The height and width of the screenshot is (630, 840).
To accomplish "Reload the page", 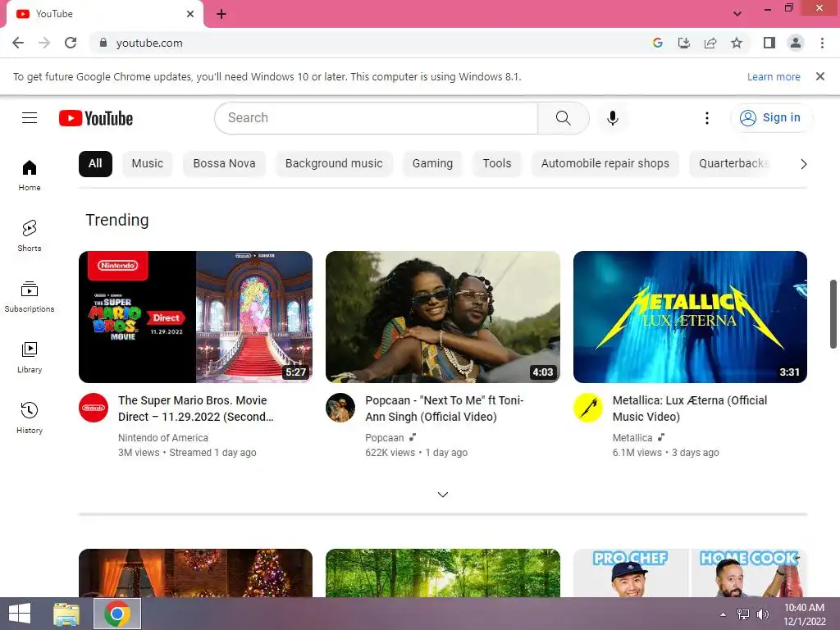I will tap(71, 43).
